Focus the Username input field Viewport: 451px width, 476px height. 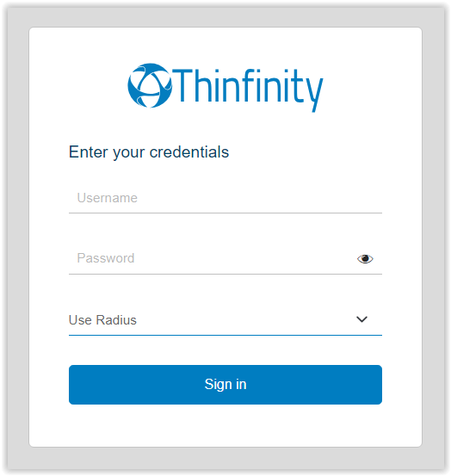pyautogui.click(x=225, y=198)
